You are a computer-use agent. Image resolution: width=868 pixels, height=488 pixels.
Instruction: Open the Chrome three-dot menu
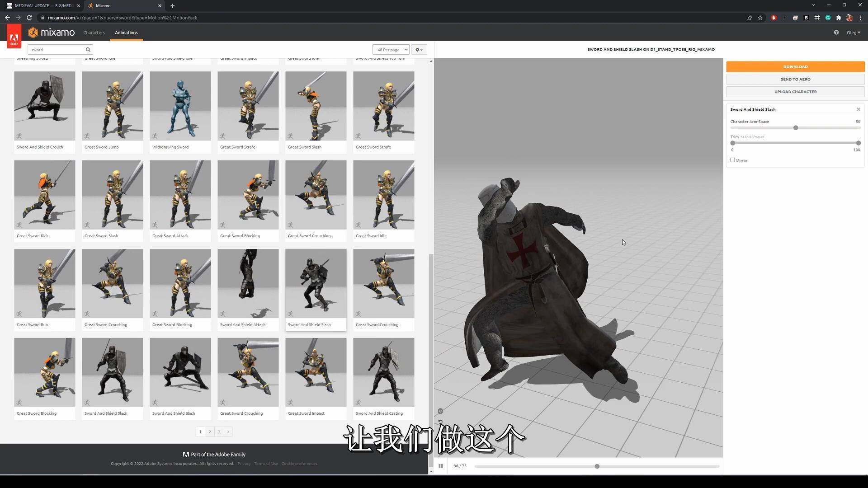[x=861, y=18]
